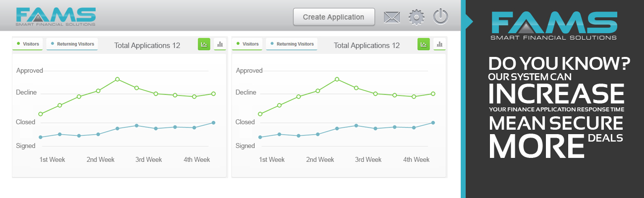Switch right panel to bar chart view

[x=439, y=44]
